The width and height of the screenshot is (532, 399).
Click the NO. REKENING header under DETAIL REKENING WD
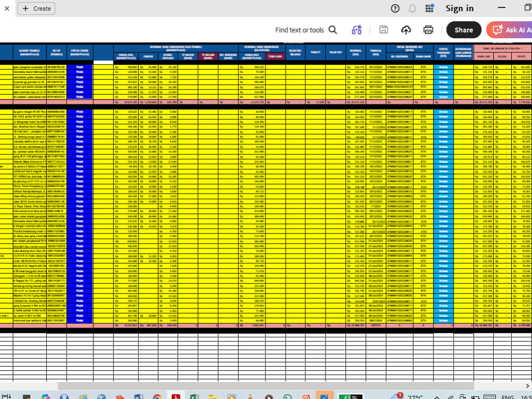400,57
